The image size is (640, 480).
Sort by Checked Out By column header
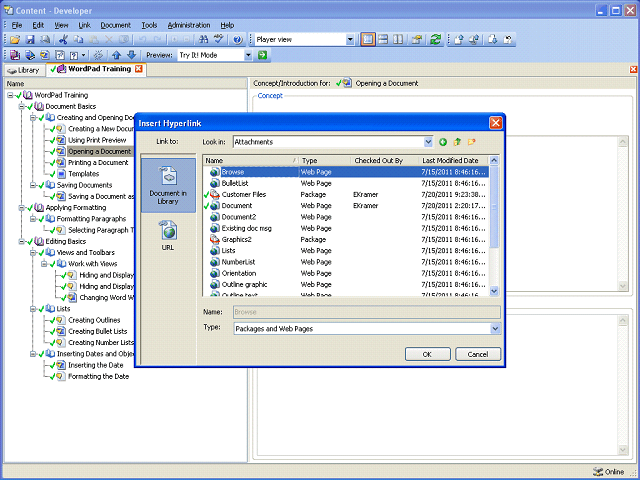coord(385,161)
